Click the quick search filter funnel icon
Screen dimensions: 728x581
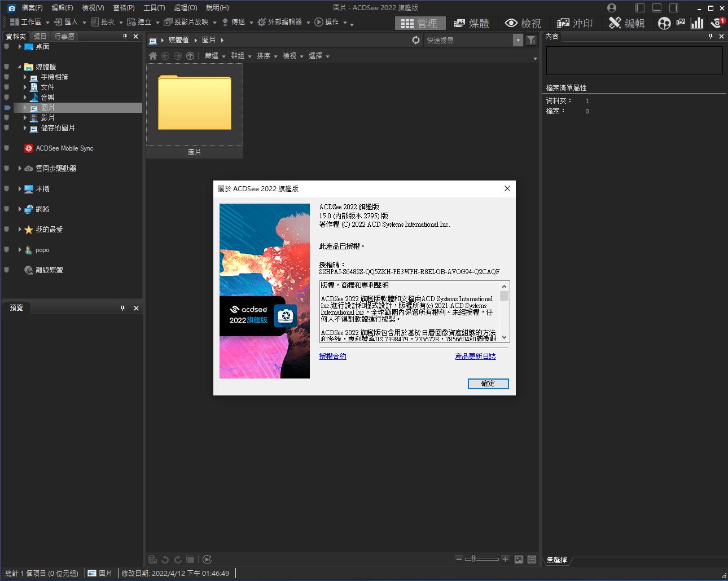(531, 40)
